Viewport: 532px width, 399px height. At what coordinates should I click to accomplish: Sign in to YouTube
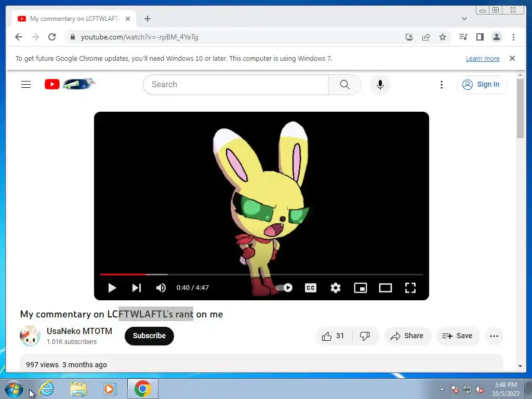point(482,85)
